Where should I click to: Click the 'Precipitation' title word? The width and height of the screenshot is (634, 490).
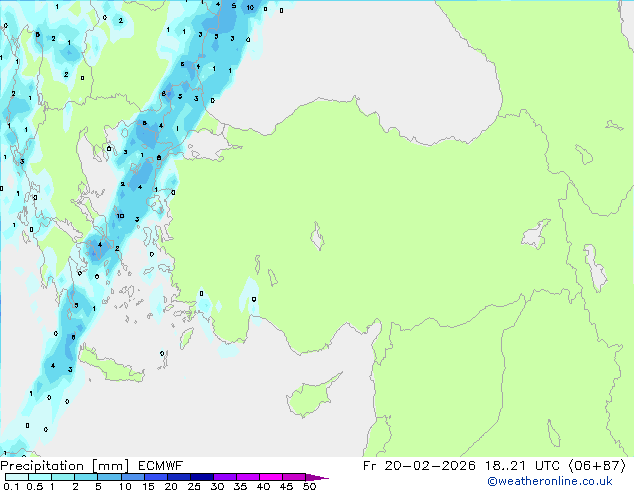click(42, 466)
